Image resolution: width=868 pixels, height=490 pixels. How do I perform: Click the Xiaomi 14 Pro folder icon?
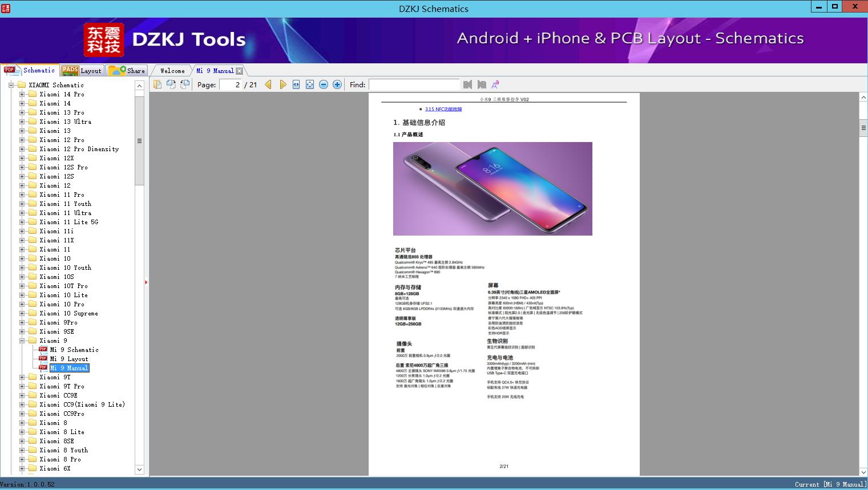click(x=33, y=94)
